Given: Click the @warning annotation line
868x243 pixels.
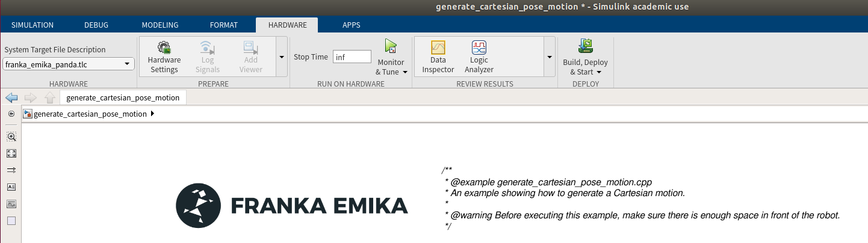Looking at the screenshot, I should [x=642, y=215].
